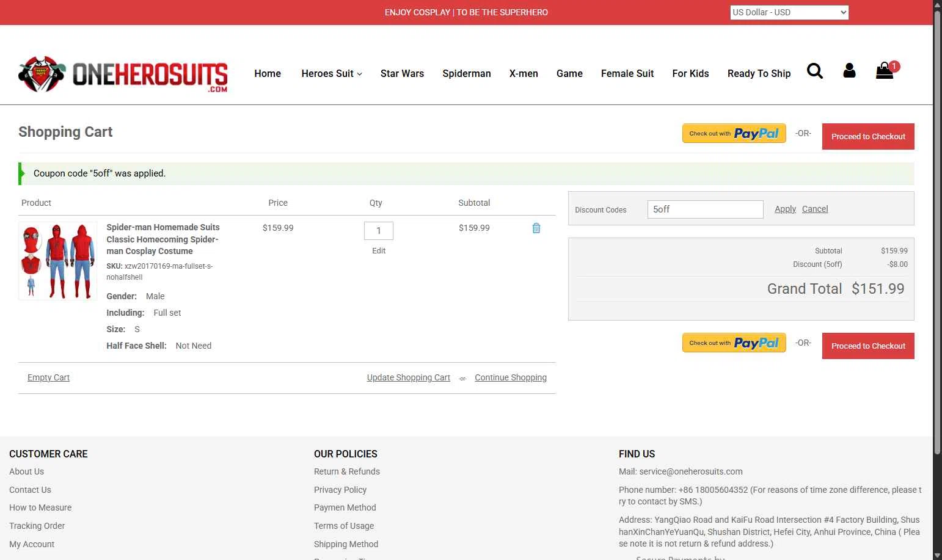
Task: Open the Spider-man Homemade Suits product title
Action: [x=163, y=239]
